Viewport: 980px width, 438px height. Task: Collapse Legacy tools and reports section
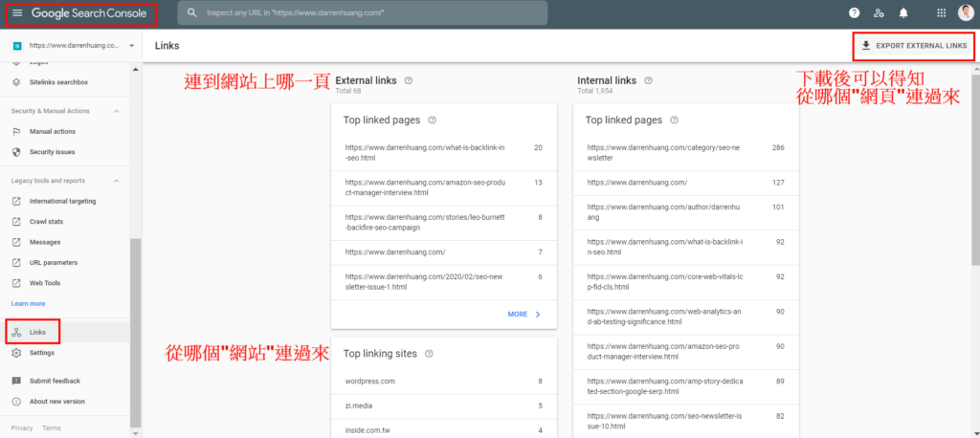[x=116, y=181]
